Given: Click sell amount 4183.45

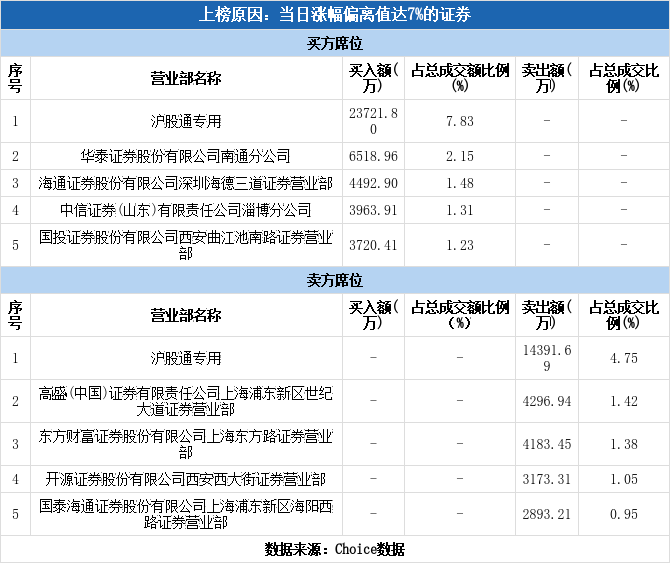Looking at the screenshot, I should [x=547, y=444].
